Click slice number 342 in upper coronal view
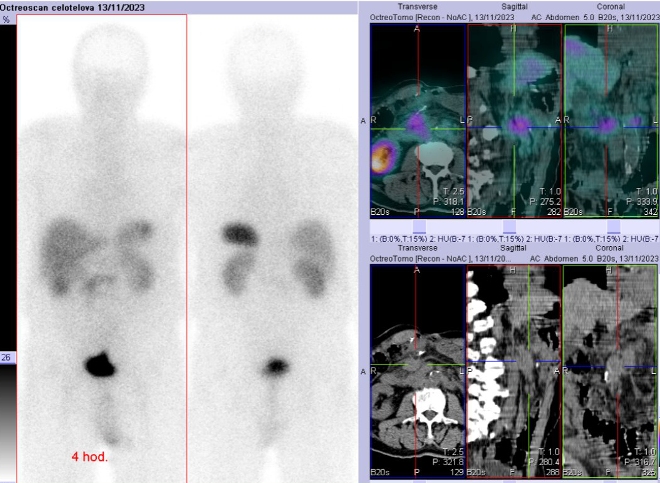Screen dimensions: 660x483 click(x=650, y=212)
